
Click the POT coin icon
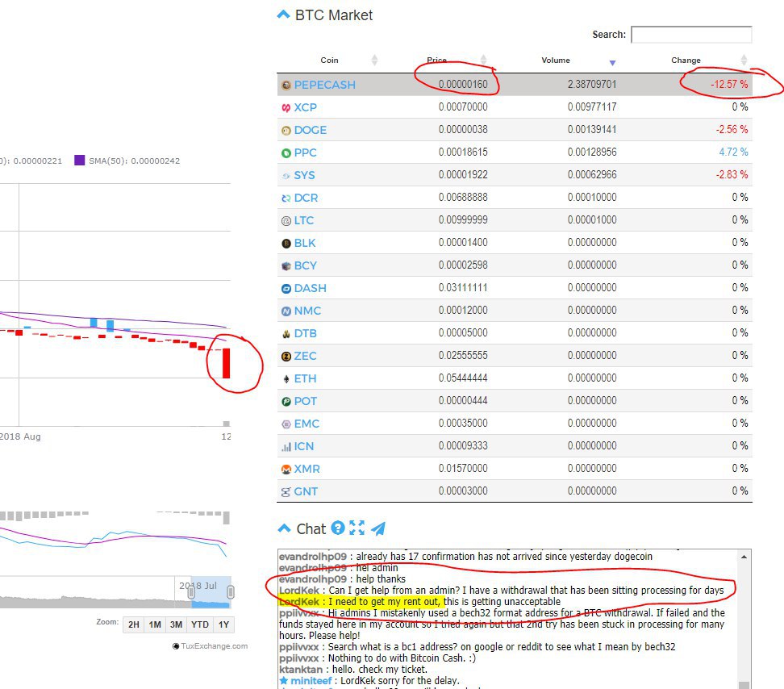click(x=286, y=402)
